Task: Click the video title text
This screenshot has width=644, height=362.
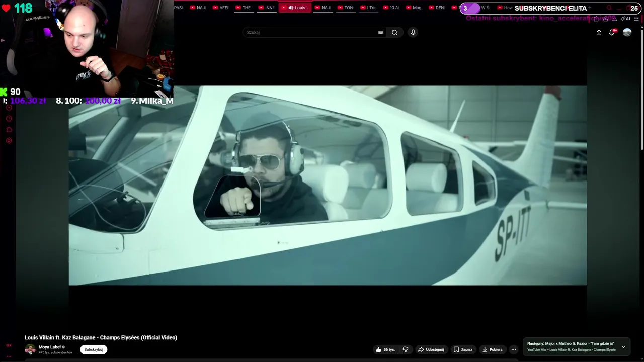Action: click(101, 338)
